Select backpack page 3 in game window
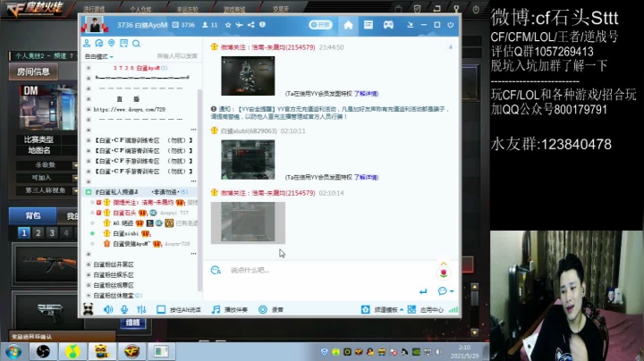Viewport: 644px width, 361px height. tap(52, 233)
